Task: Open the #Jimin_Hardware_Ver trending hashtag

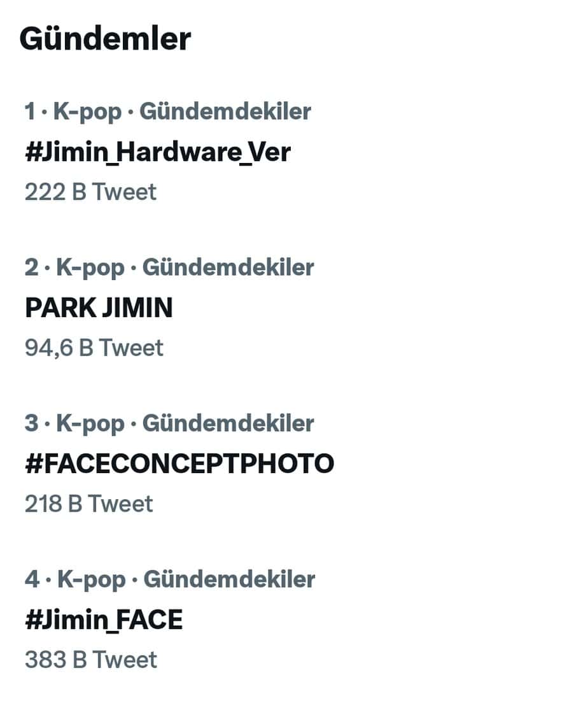Action: tap(158, 152)
